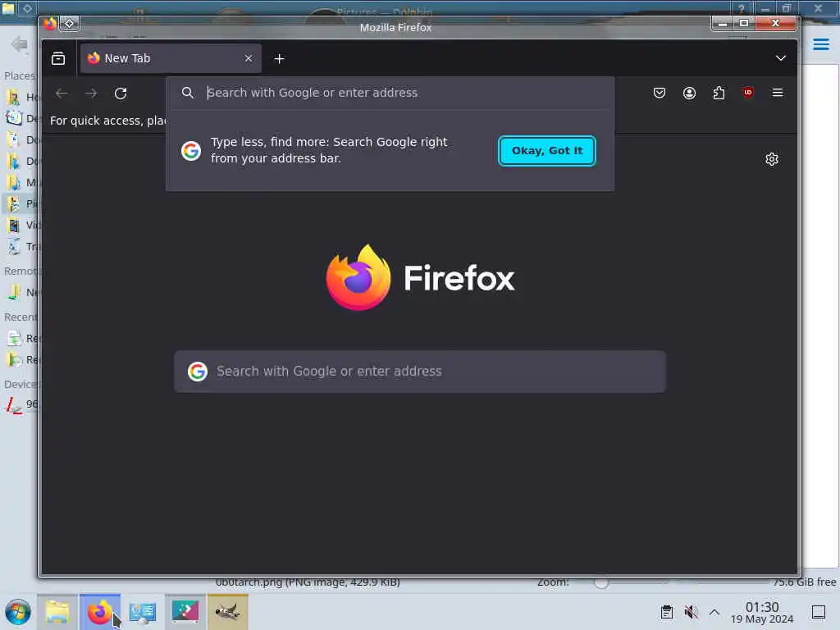Click Okay, Got It button
Viewport: 840px width, 630px height.
pos(547,151)
